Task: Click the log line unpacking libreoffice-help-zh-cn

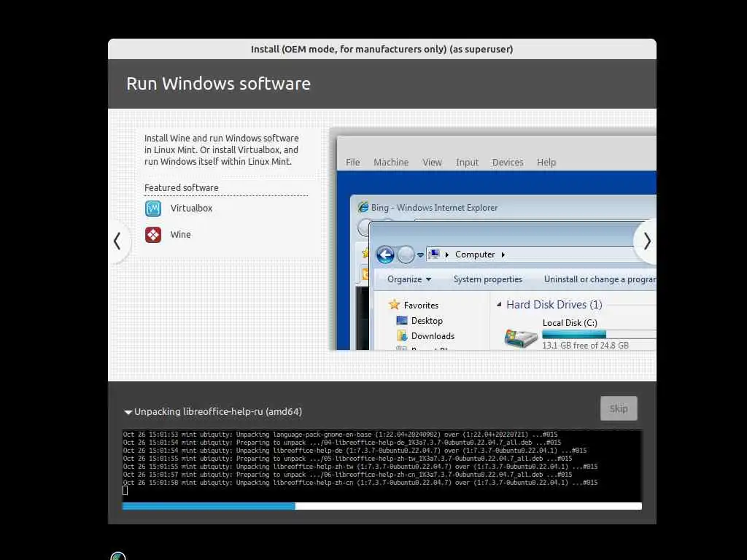Action: pos(360,483)
